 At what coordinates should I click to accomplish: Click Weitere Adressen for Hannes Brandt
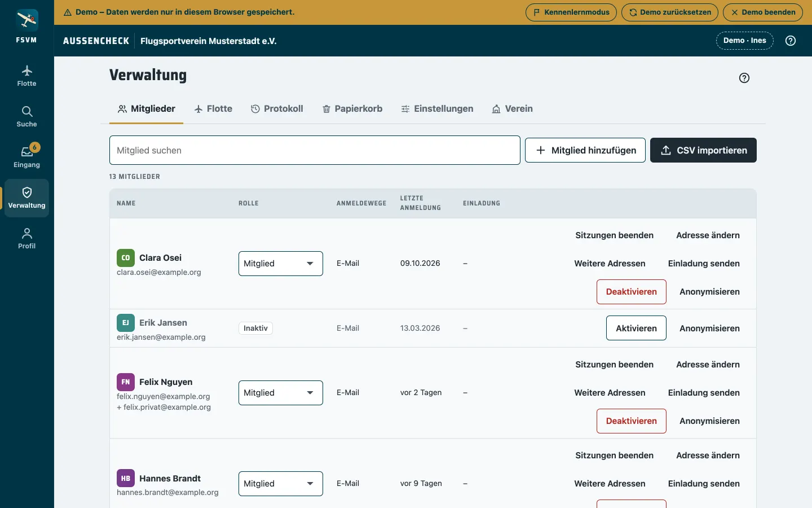click(x=610, y=484)
